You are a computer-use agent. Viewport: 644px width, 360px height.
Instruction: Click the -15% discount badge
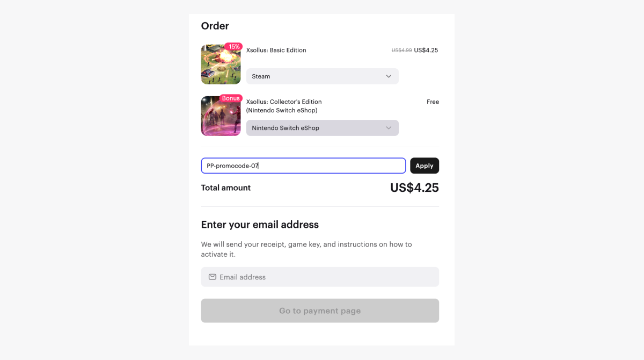[x=233, y=47]
